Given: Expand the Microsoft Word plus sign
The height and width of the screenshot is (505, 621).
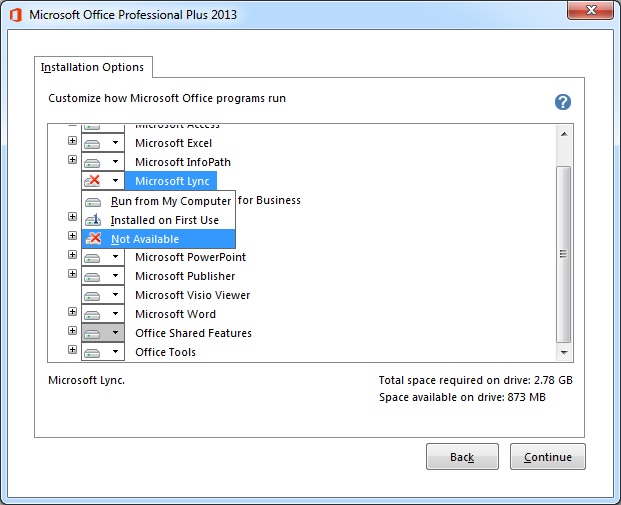Looking at the screenshot, I should pos(72,312).
